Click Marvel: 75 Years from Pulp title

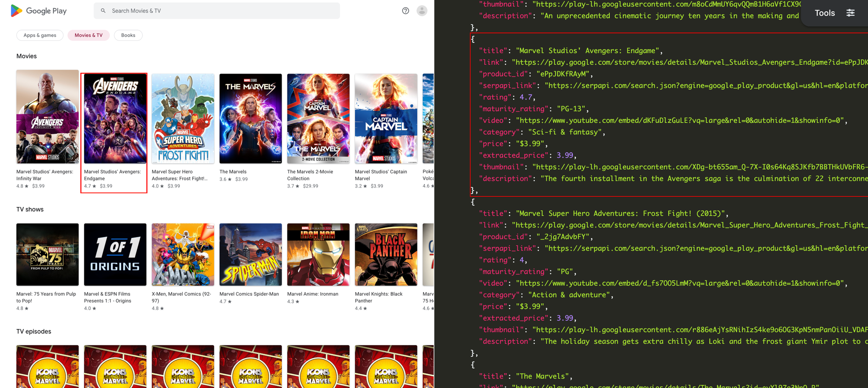(46, 297)
